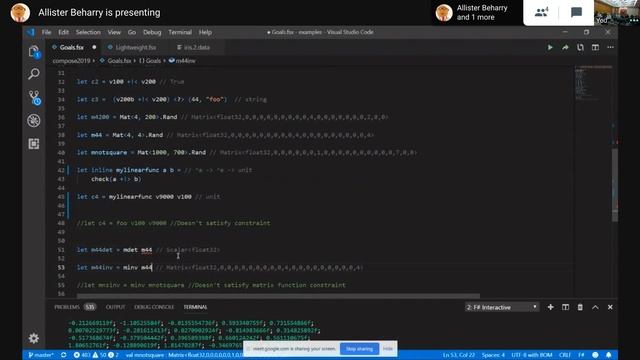Select the Terminal panel tab
The image size is (640, 360).
(195, 307)
